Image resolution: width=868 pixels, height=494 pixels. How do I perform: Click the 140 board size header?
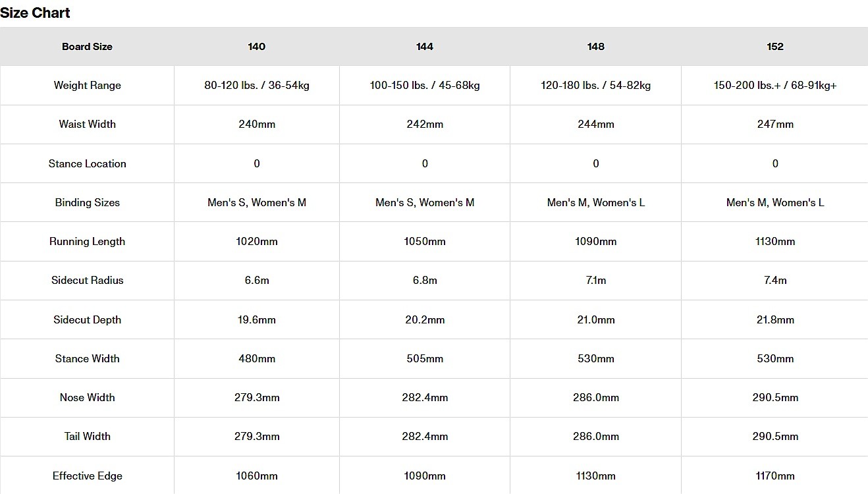click(257, 47)
